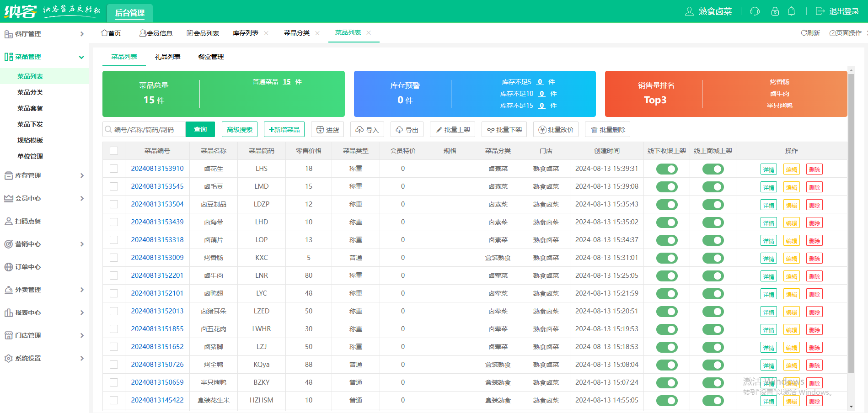This screenshot has width=868, height=413.
Task: Click the 查询 search button
Action: click(x=200, y=129)
